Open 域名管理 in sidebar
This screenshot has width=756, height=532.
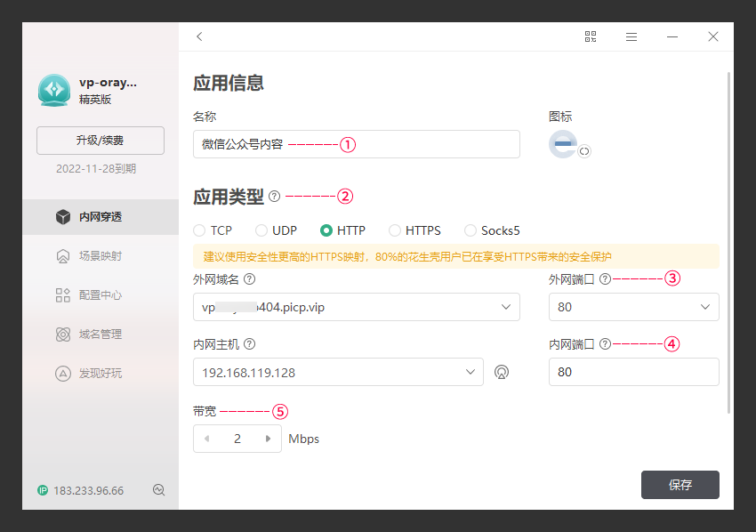coord(100,335)
